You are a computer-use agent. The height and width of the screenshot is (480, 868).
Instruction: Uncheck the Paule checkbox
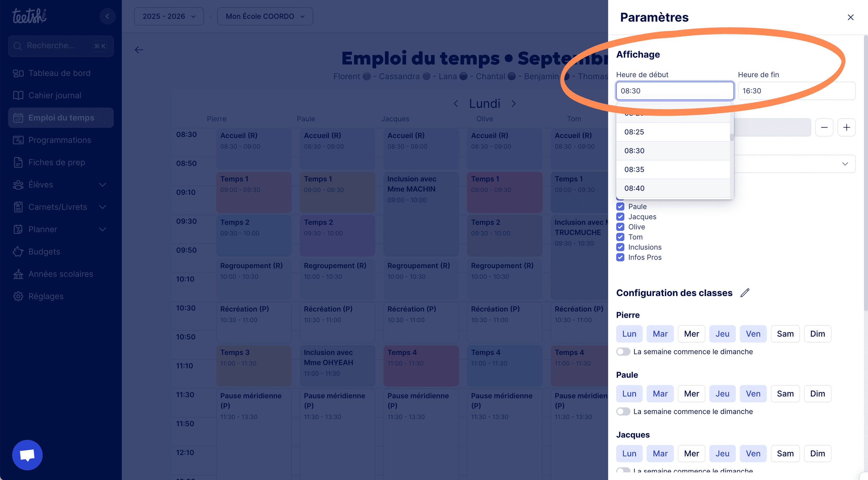(620, 206)
